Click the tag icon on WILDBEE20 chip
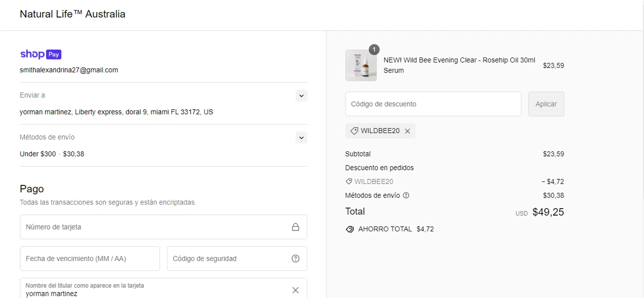Screen dimensions: 644x298 [x=354, y=131]
